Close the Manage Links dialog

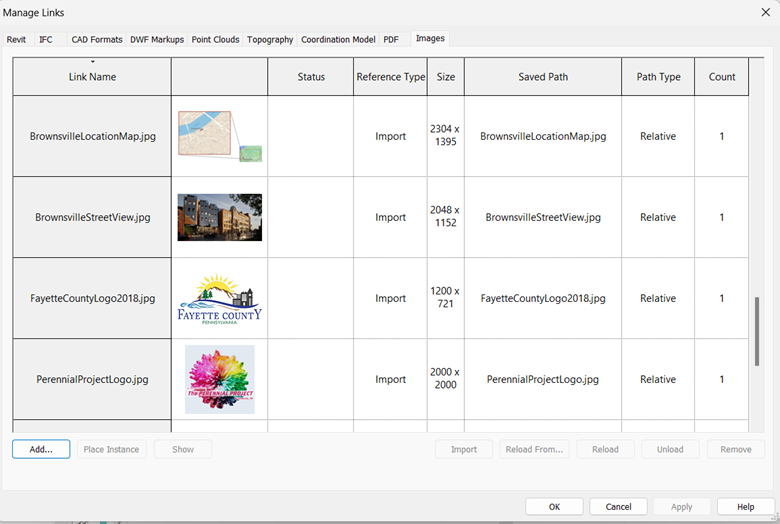tap(766, 12)
